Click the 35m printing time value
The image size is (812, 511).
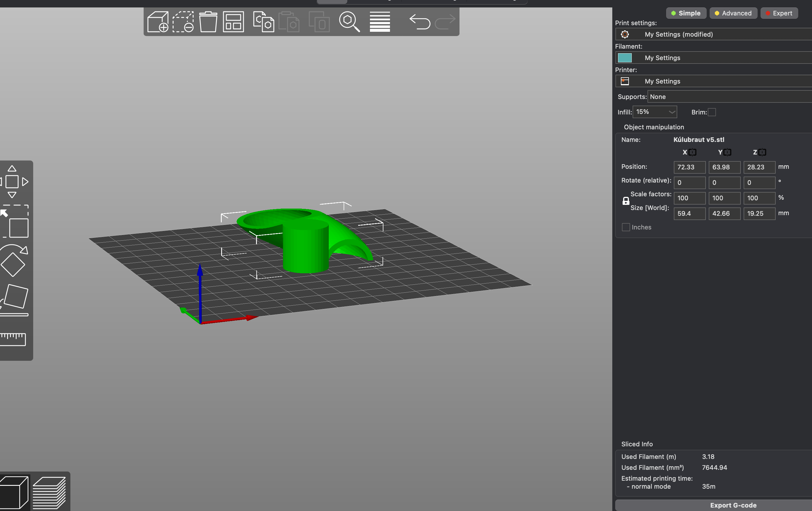708,486
